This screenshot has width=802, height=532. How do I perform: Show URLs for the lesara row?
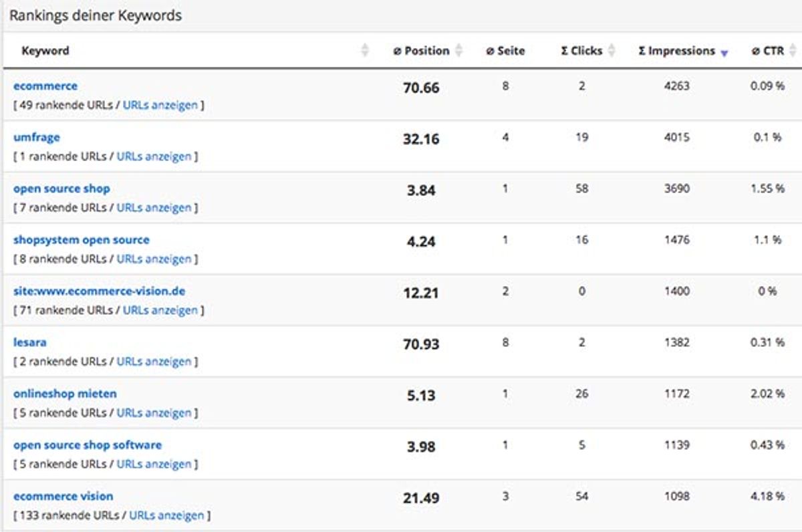click(x=154, y=362)
